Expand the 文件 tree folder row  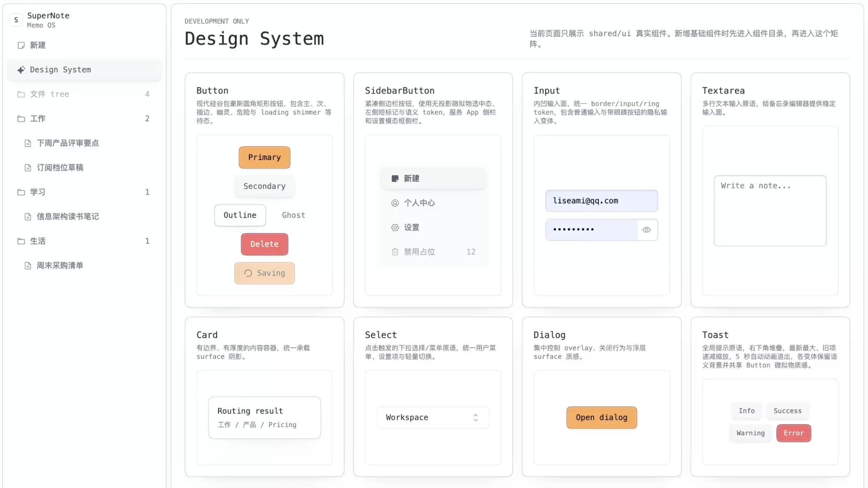[84, 94]
